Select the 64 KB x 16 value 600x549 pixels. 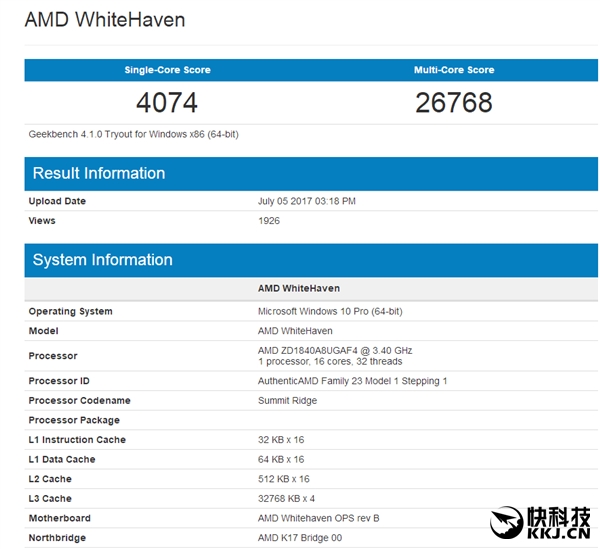281,459
